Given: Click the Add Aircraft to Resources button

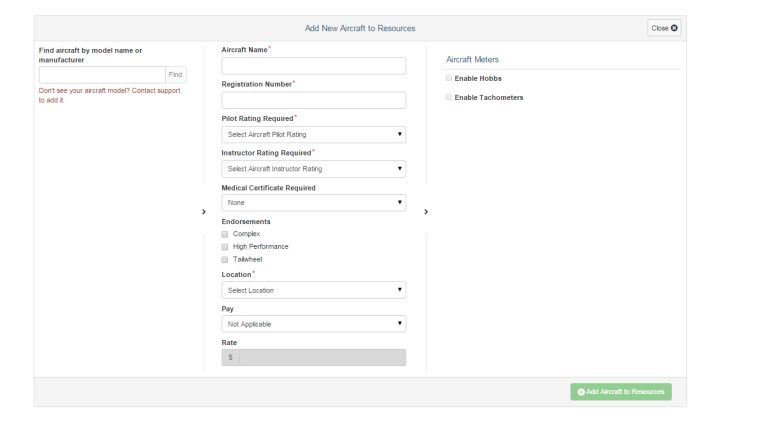Looking at the screenshot, I should coord(621,392).
